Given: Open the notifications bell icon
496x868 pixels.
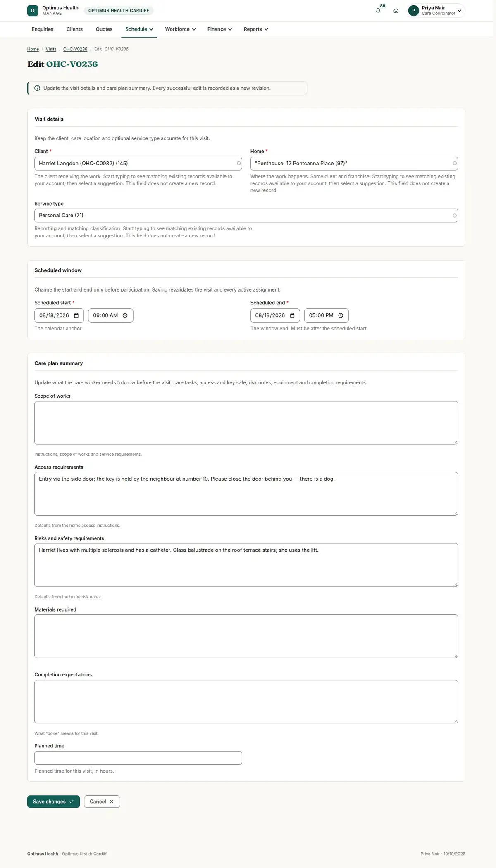Looking at the screenshot, I should coord(378,11).
